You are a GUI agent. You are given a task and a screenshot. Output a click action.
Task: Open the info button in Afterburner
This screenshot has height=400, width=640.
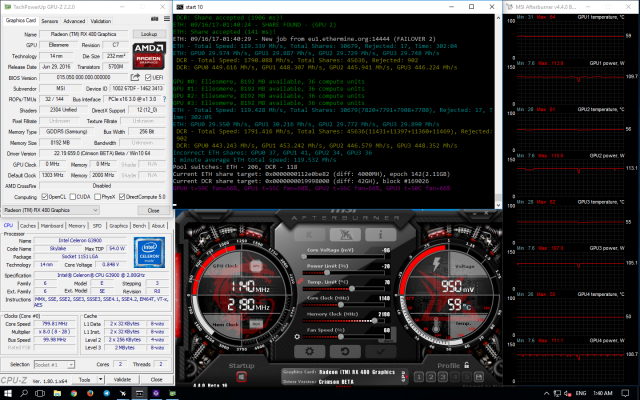(x=380, y=235)
